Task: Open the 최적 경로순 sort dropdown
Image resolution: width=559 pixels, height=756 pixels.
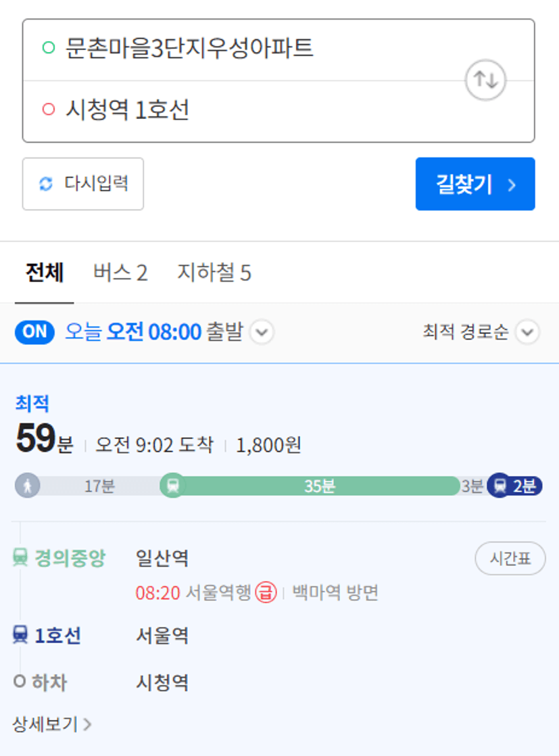Action: [527, 333]
